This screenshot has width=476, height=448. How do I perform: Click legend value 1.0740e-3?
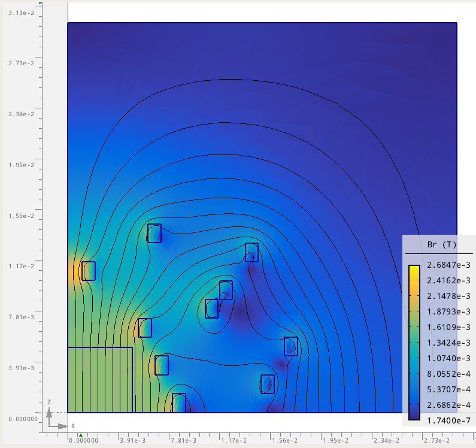point(448,358)
